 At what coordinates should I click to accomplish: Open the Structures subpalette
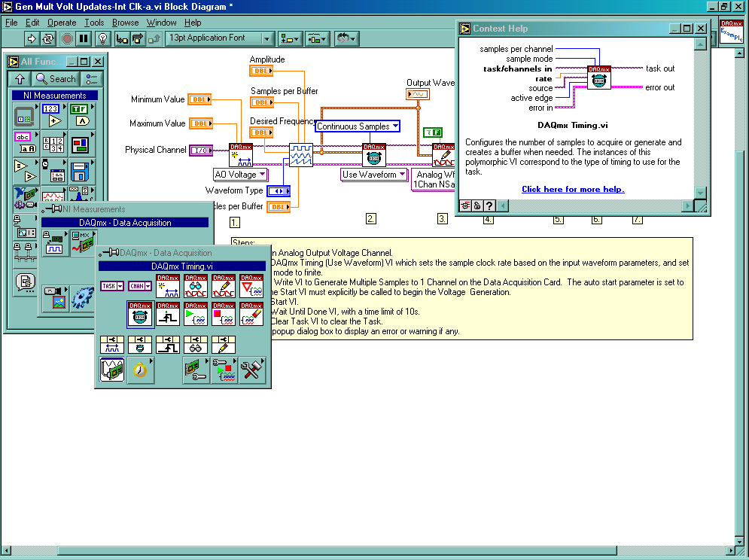(x=25, y=116)
